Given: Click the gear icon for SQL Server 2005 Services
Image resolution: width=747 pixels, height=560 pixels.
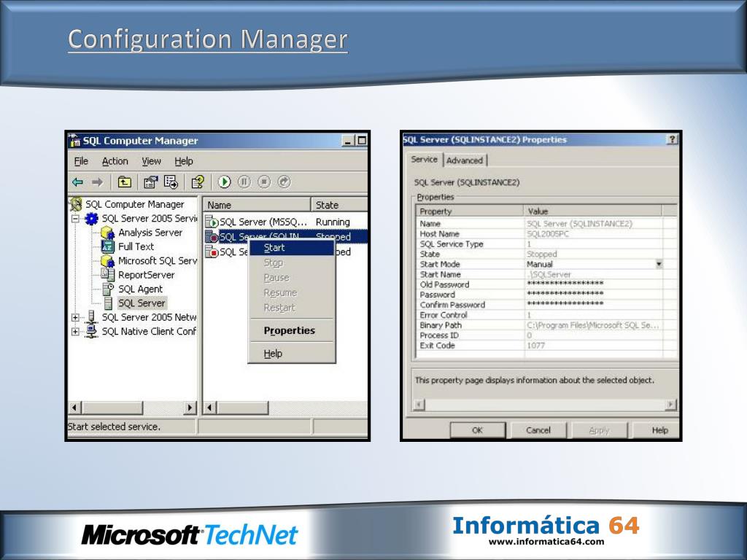Looking at the screenshot, I should click(x=91, y=219).
